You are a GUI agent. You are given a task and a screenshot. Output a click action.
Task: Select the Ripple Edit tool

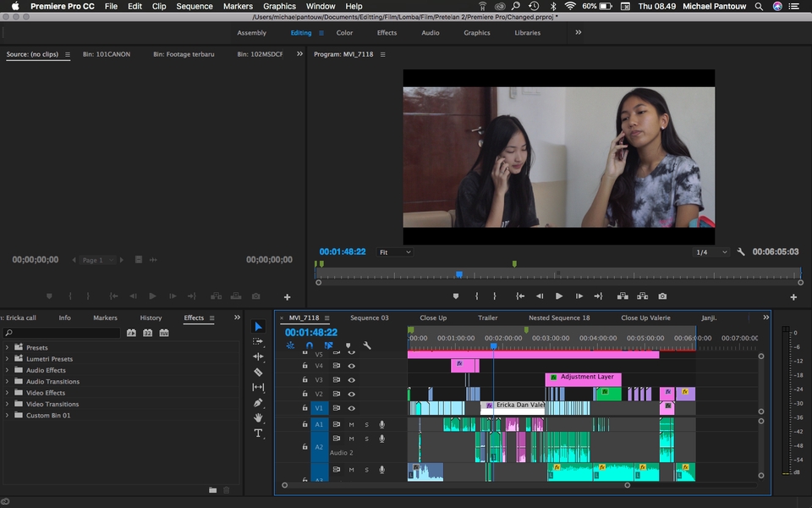click(259, 356)
